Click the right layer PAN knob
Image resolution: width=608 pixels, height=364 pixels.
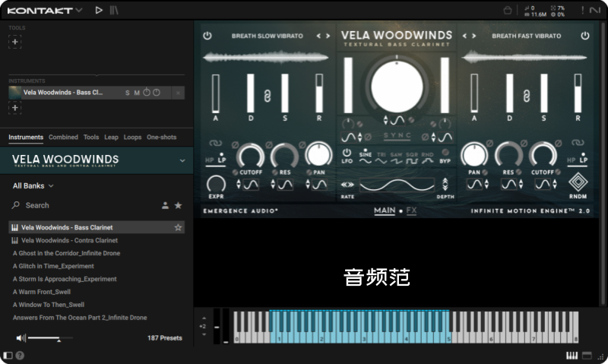coord(473,155)
